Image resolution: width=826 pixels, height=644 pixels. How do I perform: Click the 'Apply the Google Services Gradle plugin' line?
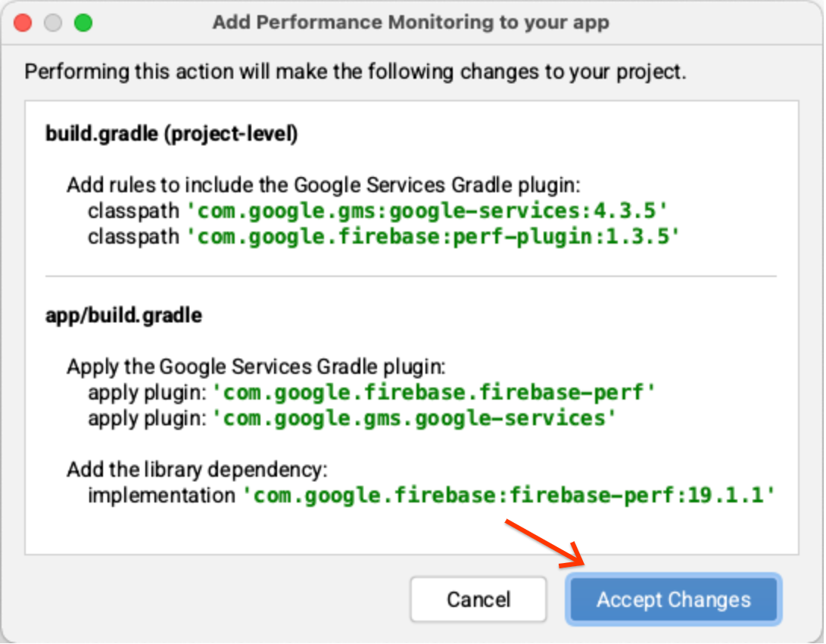coord(256,367)
